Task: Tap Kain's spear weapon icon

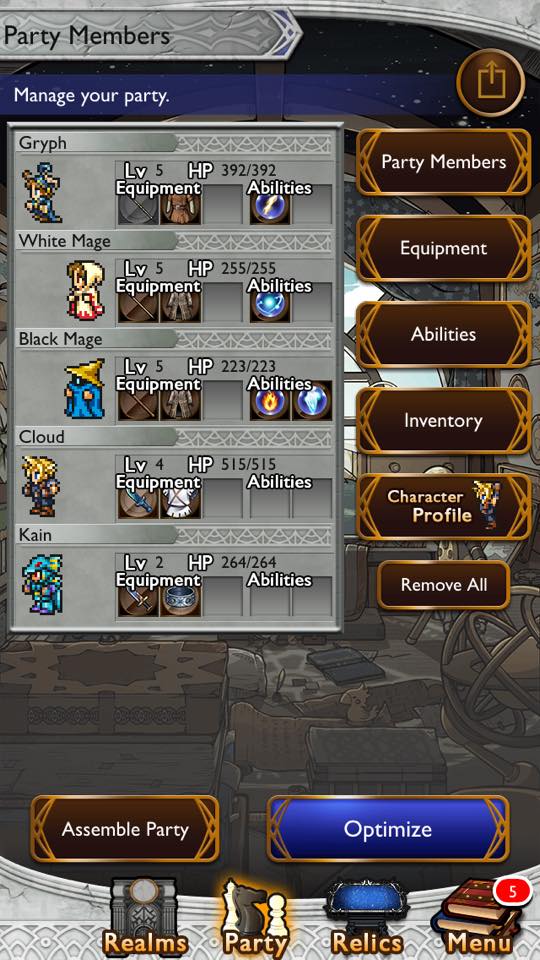Action: (x=138, y=597)
